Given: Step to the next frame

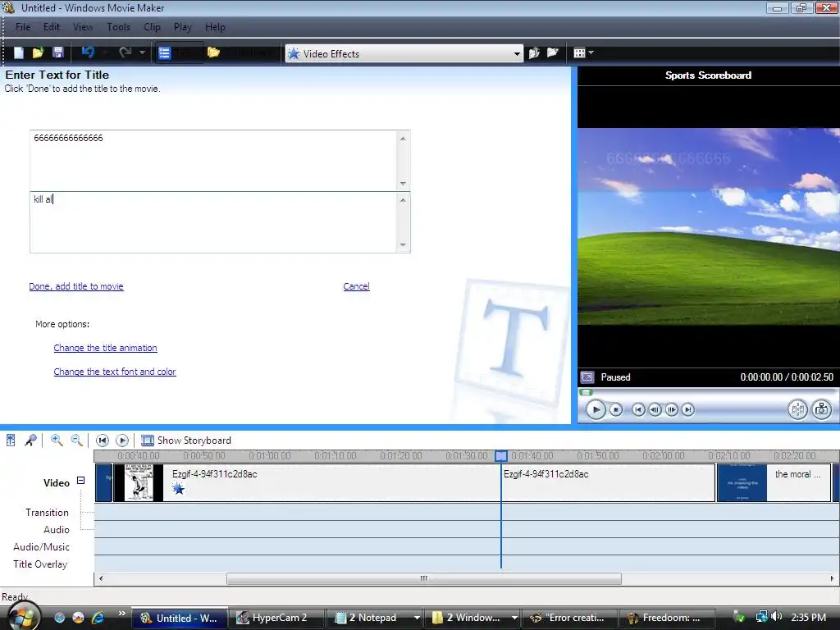Looking at the screenshot, I should point(671,410).
